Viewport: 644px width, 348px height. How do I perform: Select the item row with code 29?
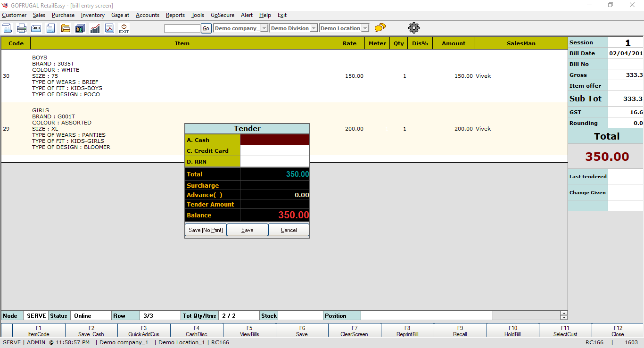click(x=284, y=129)
